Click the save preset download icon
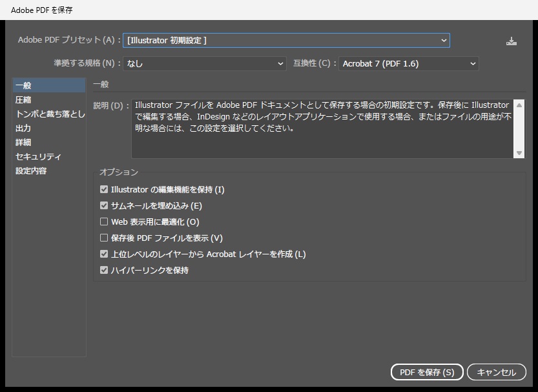Viewport: 538px width, 392px height. tap(512, 41)
